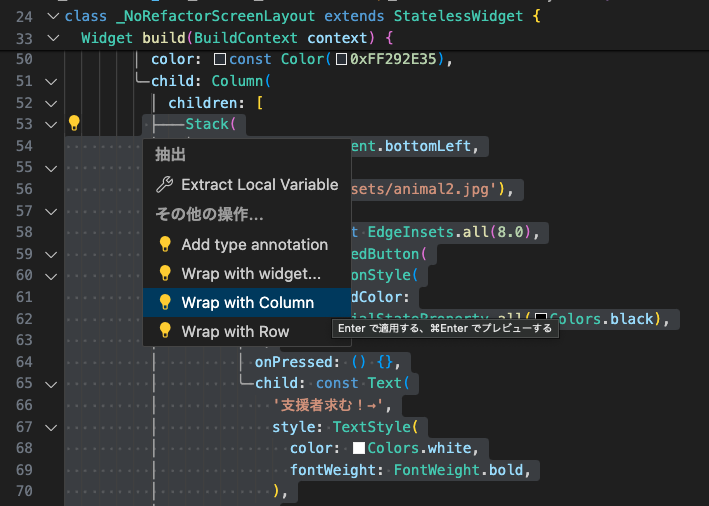The image size is (709, 506).
Task: Click bottomLeft on line 54
Action: pos(428,146)
